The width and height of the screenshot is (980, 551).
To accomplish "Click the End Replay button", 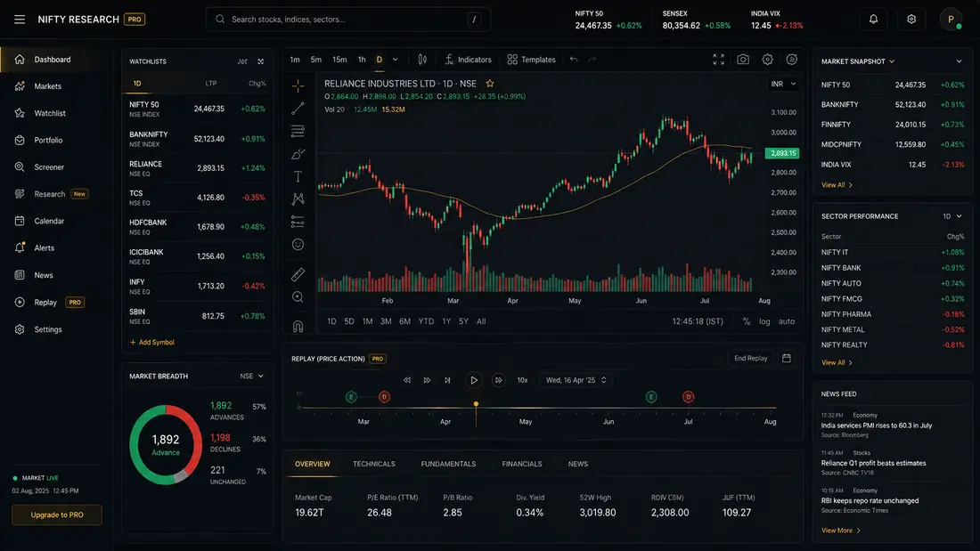I will pyautogui.click(x=751, y=358).
